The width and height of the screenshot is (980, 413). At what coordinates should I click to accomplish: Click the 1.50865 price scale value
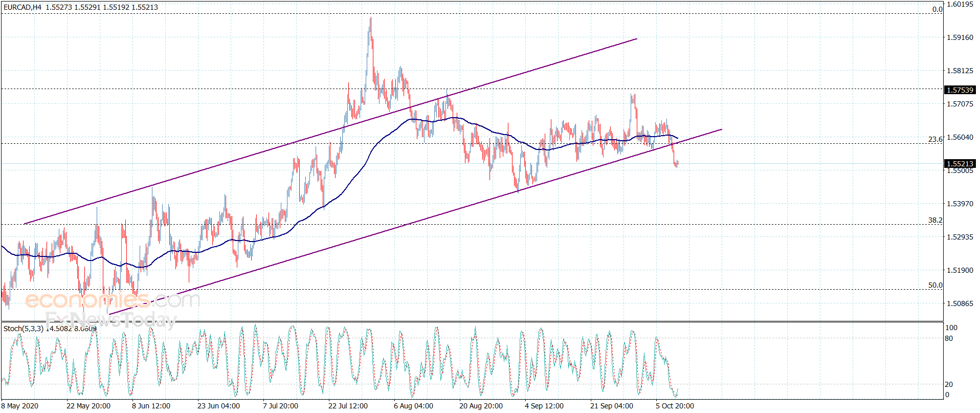click(960, 303)
